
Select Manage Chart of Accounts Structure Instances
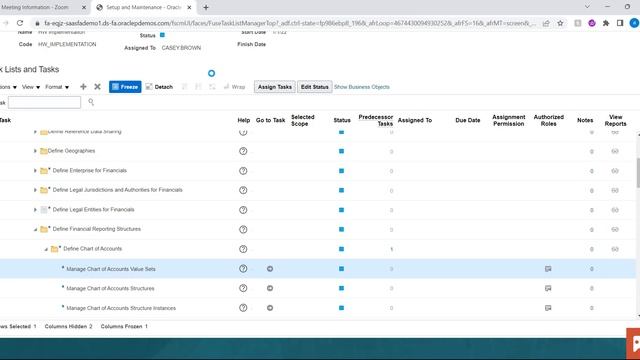(x=121, y=308)
